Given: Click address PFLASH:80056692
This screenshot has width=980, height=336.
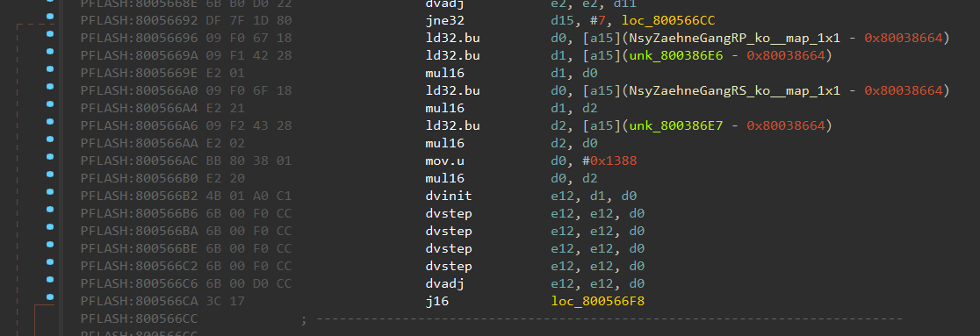Looking at the screenshot, I should (139, 20).
